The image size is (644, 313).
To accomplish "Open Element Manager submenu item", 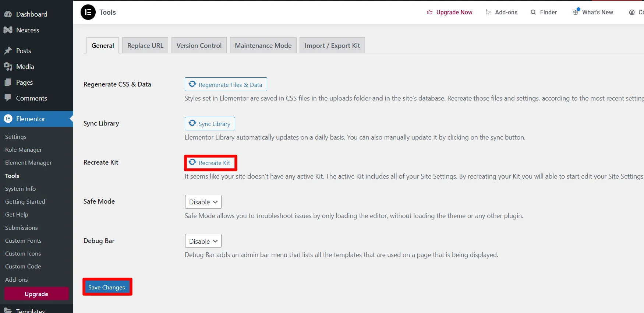I will click(28, 162).
